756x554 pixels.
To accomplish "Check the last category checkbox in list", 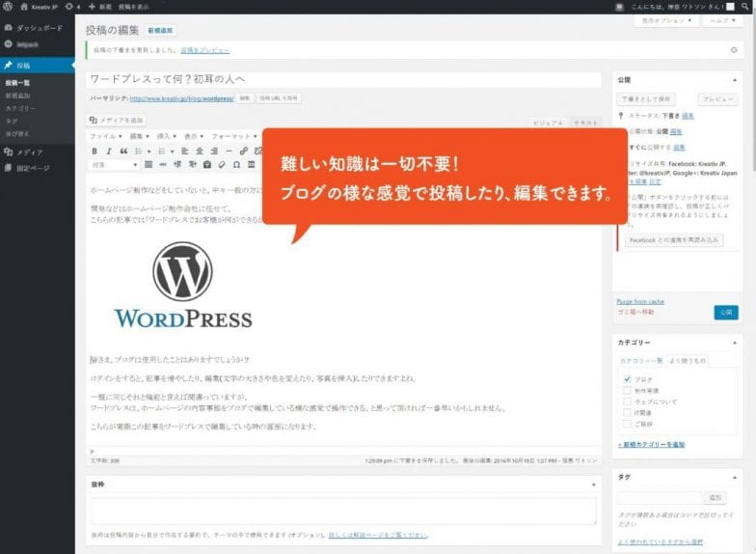I will (x=627, y=423).
